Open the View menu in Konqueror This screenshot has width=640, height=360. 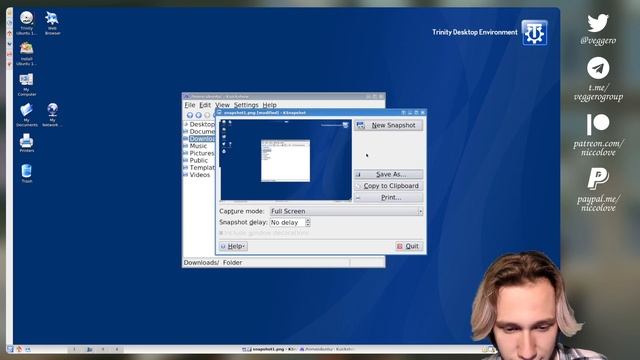click(222, 105)
